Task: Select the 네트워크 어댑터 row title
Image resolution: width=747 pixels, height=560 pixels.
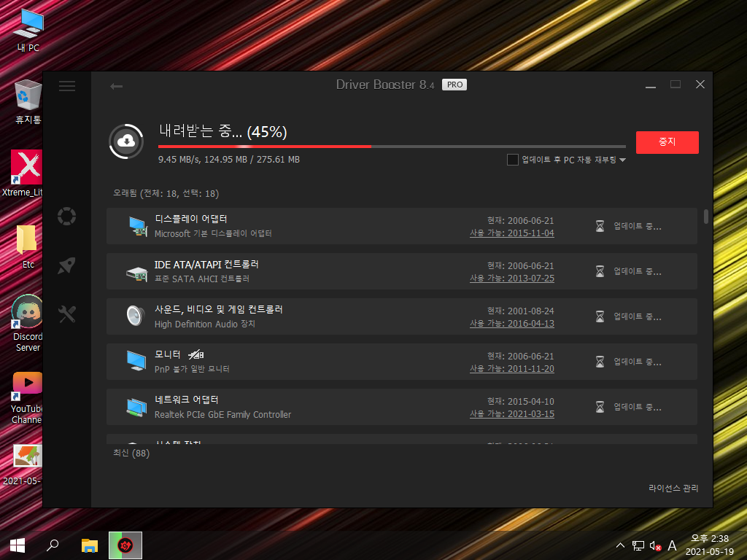Action: [186, 399]
